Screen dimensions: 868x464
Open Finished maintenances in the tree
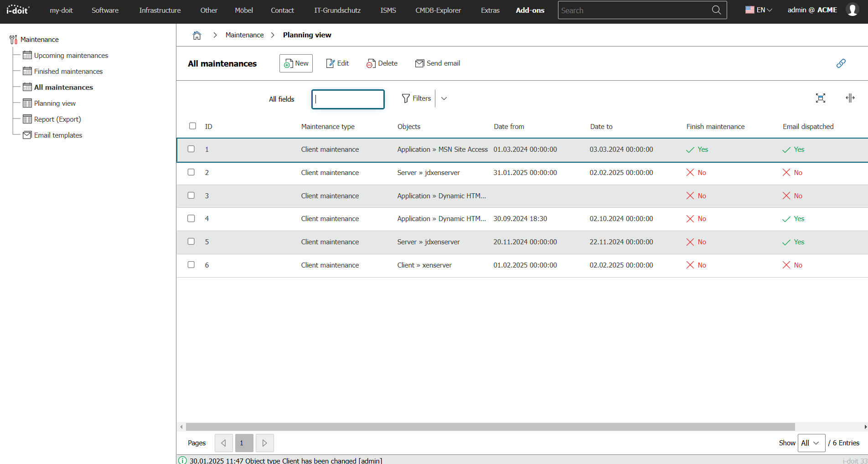(x=68, y=71)
